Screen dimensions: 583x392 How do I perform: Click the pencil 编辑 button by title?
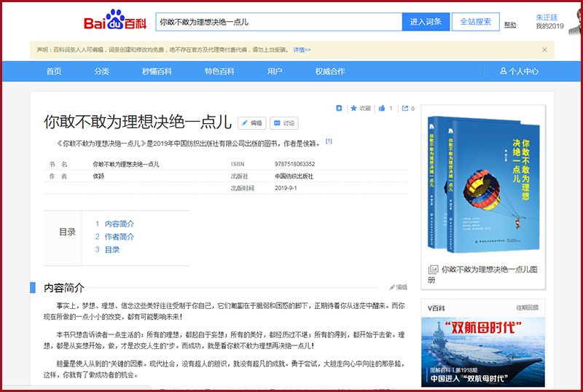pyautogui.click(x=253, y=123)
